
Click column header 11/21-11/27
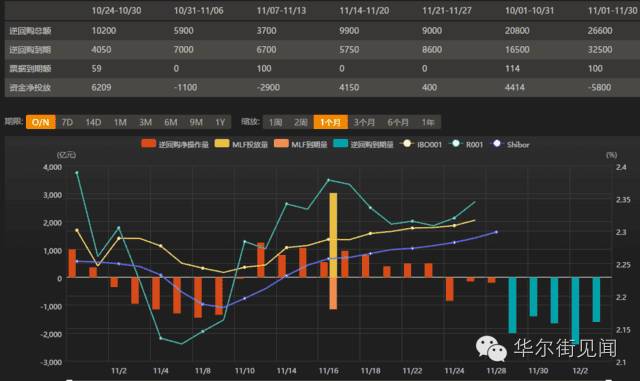pos(447,11)
